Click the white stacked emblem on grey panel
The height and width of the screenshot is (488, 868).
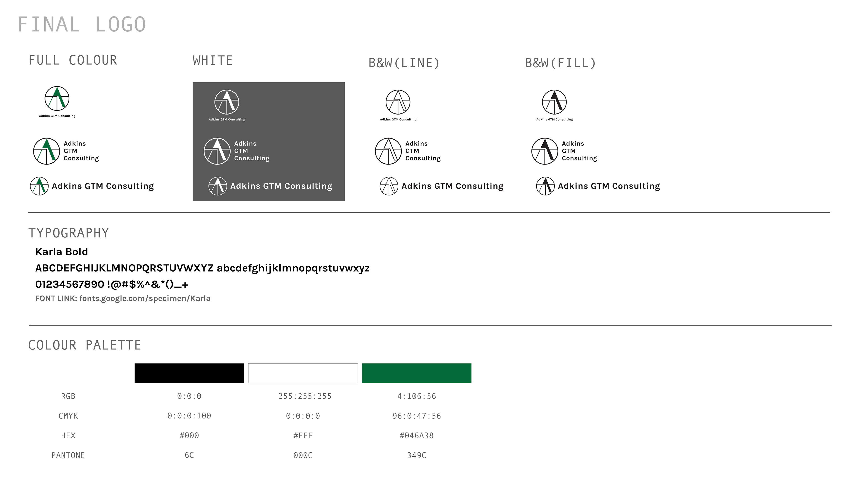(x=227, y=102)
